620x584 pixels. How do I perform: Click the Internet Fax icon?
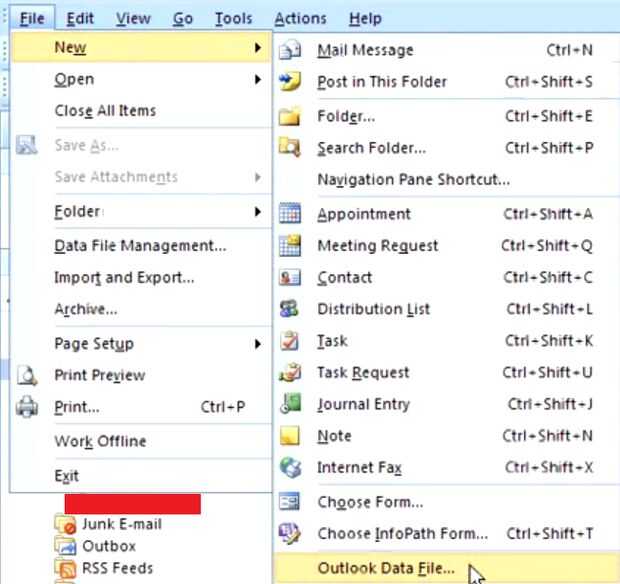tap(290, 467)
